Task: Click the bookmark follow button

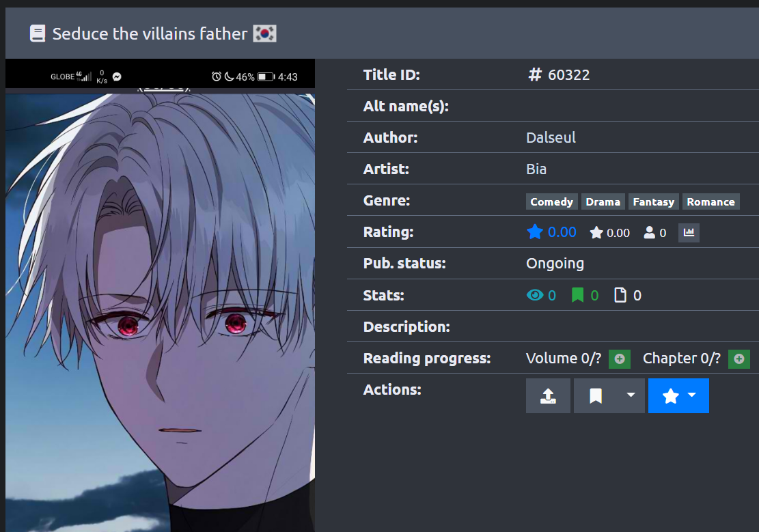Action: point(596,395)
